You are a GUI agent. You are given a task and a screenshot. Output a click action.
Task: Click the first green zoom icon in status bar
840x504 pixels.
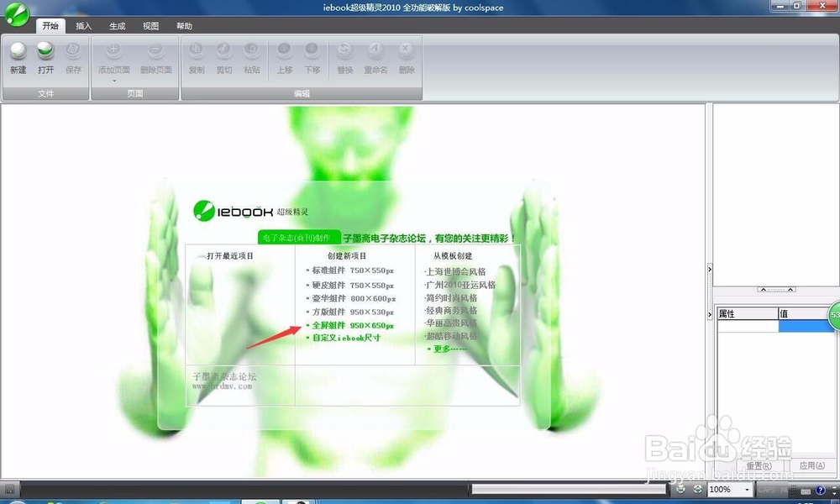point(680,489)
